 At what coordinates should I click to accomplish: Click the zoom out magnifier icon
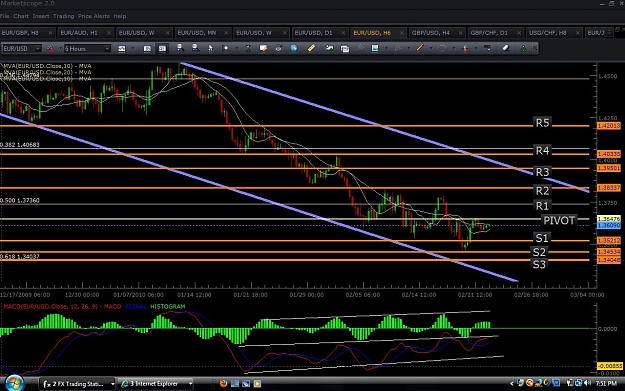coord(195,48)
